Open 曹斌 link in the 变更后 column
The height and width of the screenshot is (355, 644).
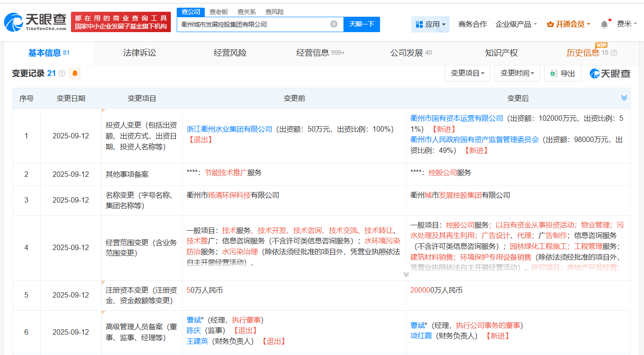[x=418, y=326]
